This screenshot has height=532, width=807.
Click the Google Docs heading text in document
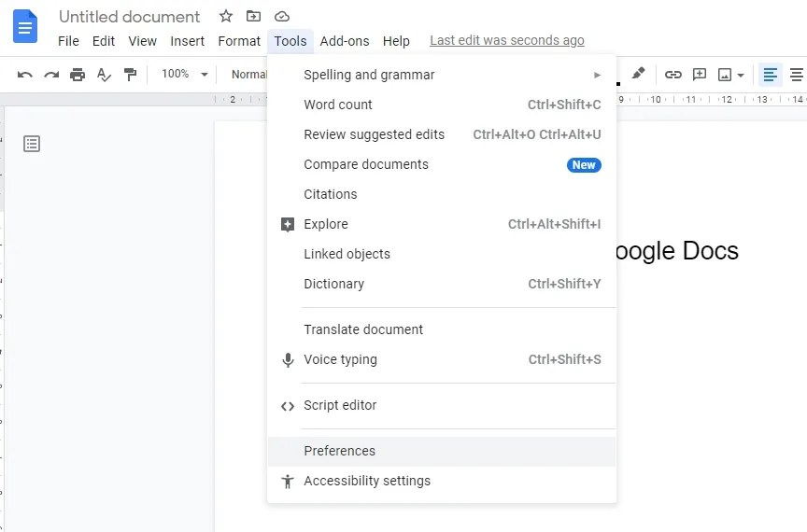(677, 251)
